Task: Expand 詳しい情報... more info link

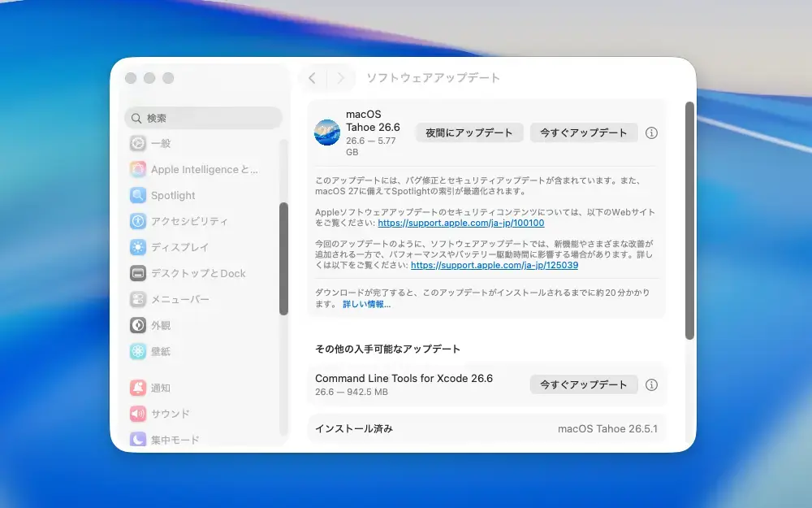Action: tap(367, 304)
